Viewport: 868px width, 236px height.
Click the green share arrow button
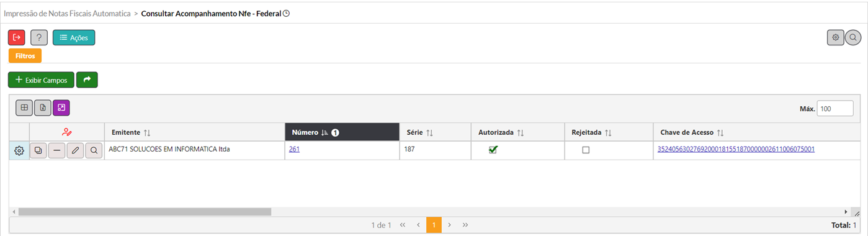coord(87,79)
